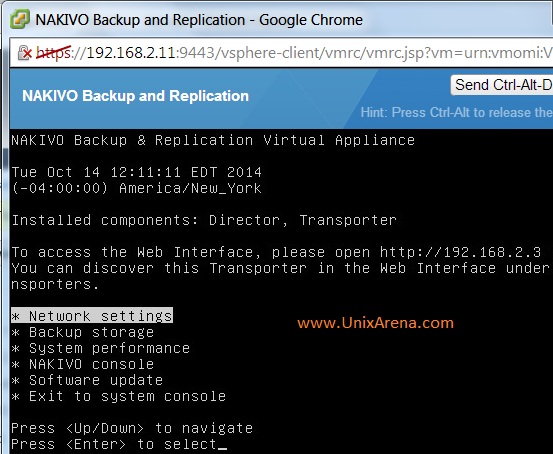Open the NAKIVO console option
This screenshot has height=454, width=553.
pyautogui.click(x=83, y=364)
